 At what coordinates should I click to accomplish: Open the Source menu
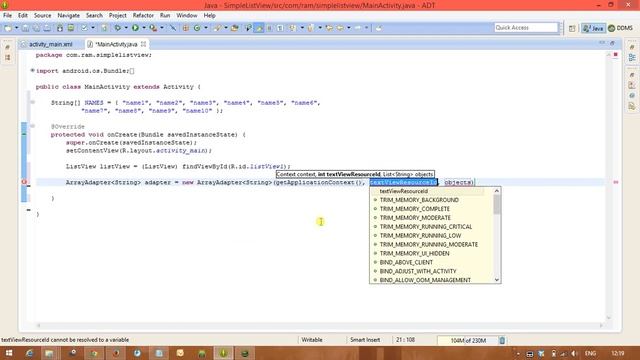(x=42, y=16)
